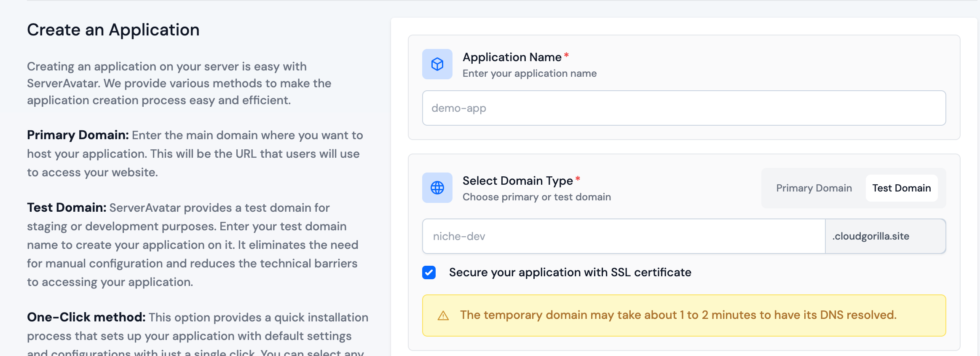Image resolution: width=980 pixels, height=356 pixels.
Task: Click 'Choose primary or test domain' helper text
Action: (537, 197)
